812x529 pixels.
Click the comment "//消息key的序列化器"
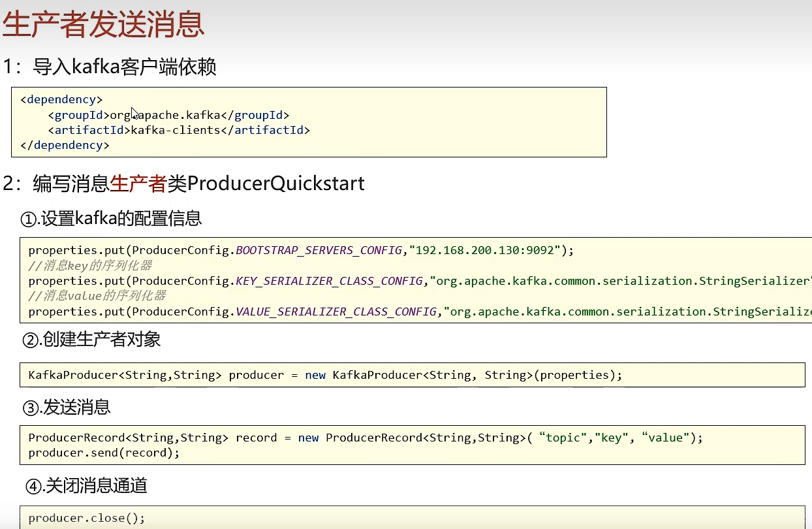pos(90,265)
